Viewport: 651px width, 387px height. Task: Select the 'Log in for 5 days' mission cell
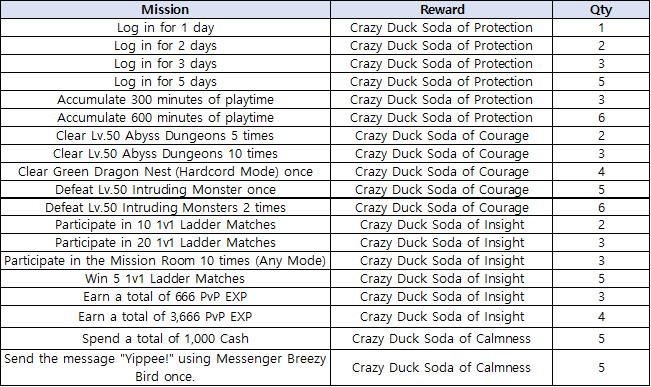click(165, 81)
